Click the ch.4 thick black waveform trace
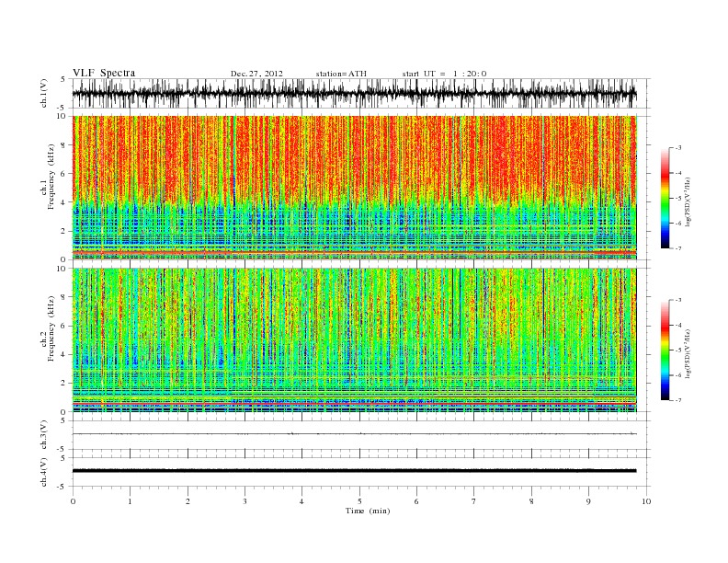 pyautogui.click(x=354, y=471)
